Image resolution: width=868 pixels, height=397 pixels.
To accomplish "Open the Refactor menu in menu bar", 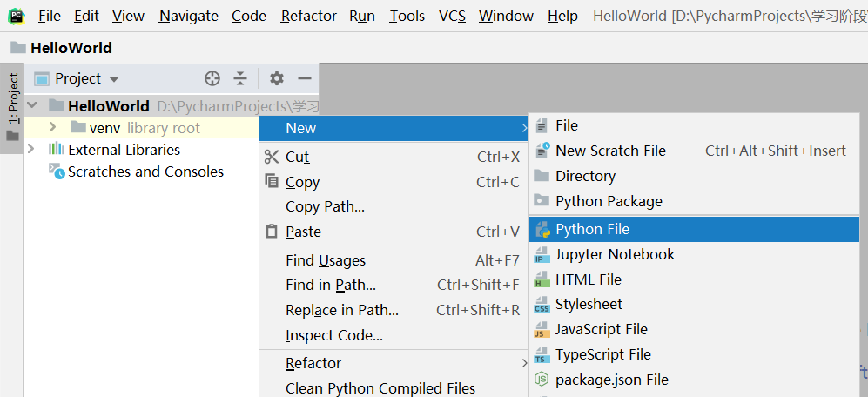I will click(x=308, y=16).
